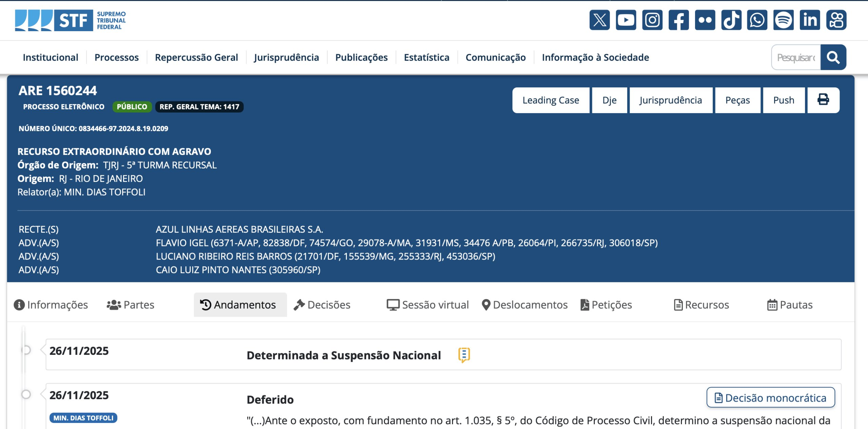868x429 pixels.
Task: Open the Processos menu
Action: [117, 57]
